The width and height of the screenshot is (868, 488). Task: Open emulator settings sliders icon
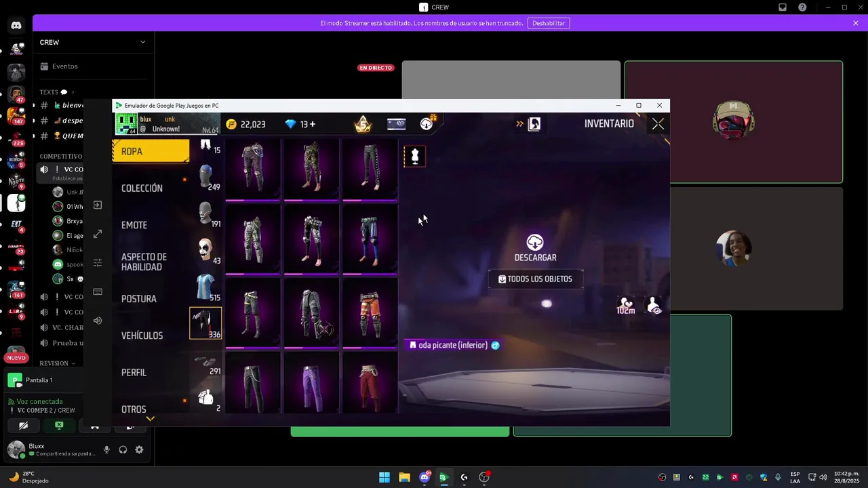pos(98,263)
